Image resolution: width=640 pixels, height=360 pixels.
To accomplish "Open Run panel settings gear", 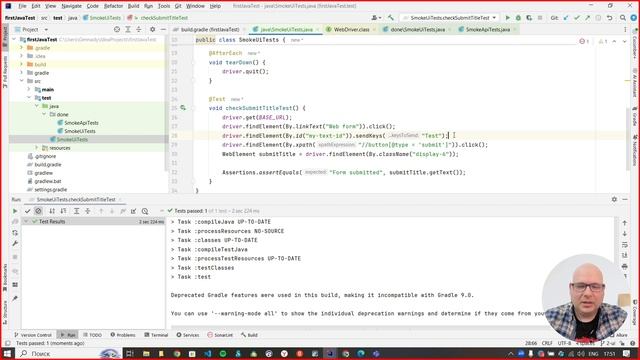I will click(614, 199).
